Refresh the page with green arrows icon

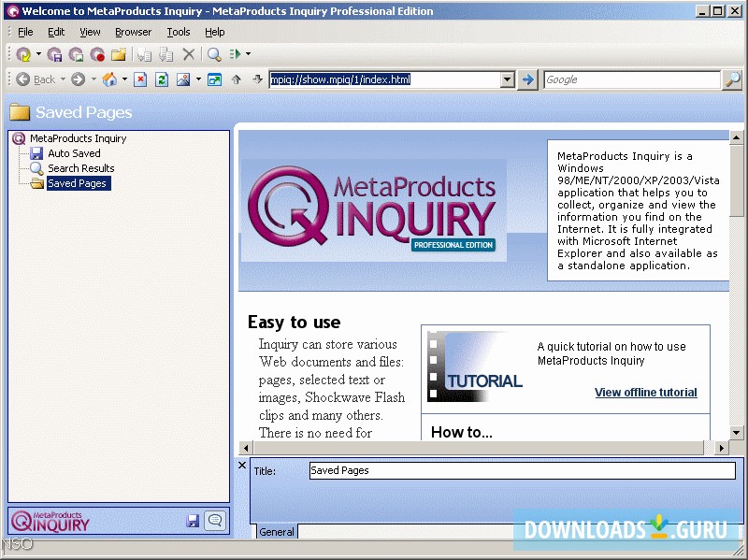(x=162, y=79)
